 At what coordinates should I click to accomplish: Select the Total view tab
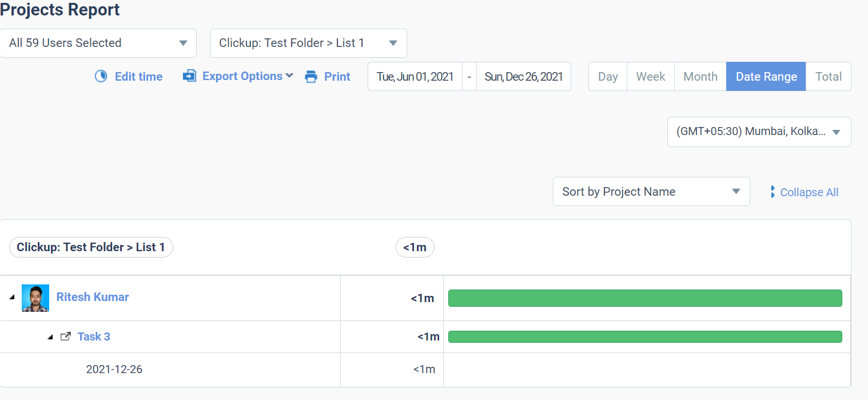(x=828, y=77)
